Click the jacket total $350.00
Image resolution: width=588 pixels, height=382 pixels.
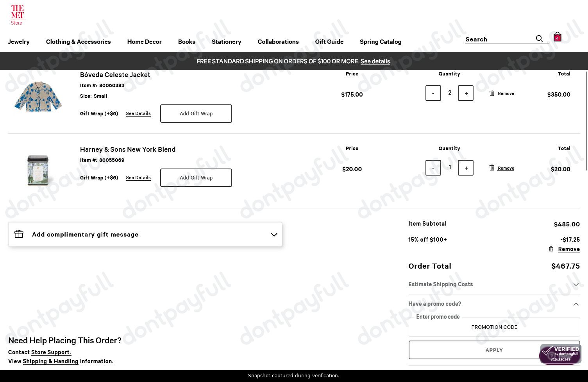559,94
